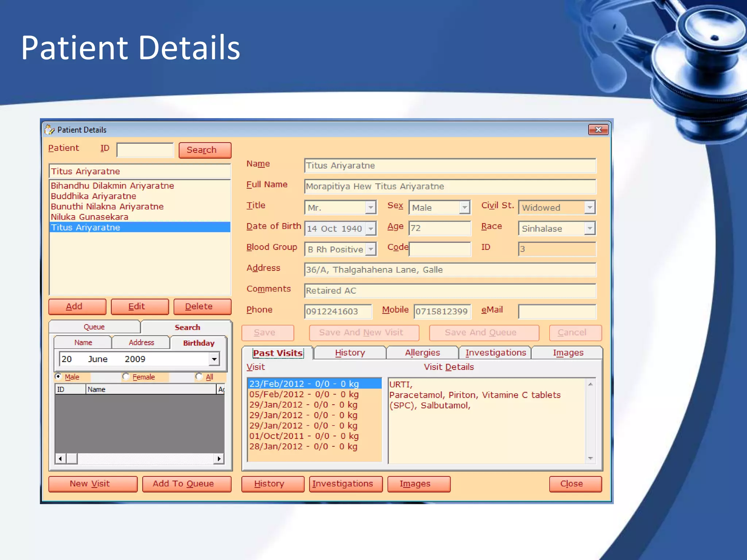Screen dimensions: 747x560
Task: Click the Save button
Action: [x=268, y=332]
